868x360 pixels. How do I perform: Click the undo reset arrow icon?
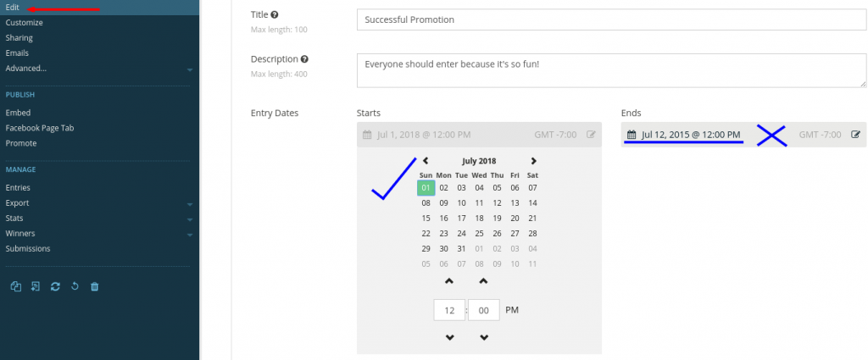tap(75, 286)
